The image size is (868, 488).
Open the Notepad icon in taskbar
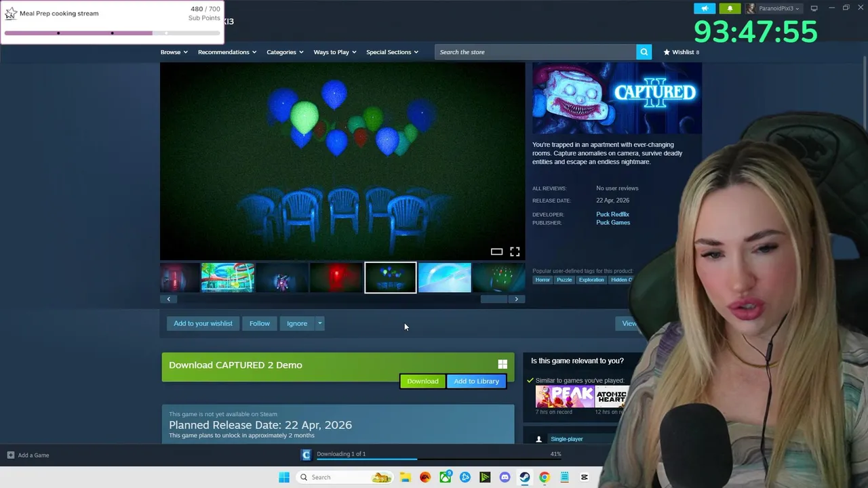564,477
